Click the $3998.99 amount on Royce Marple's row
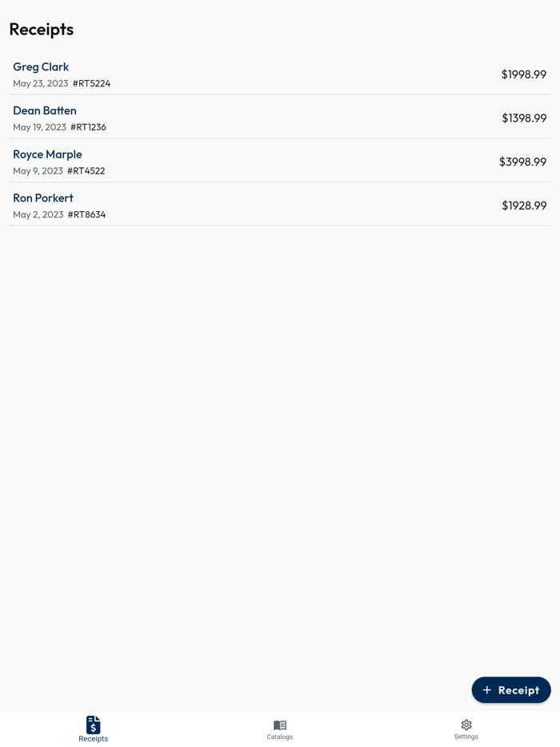The image size is (560, 747). 522,162
